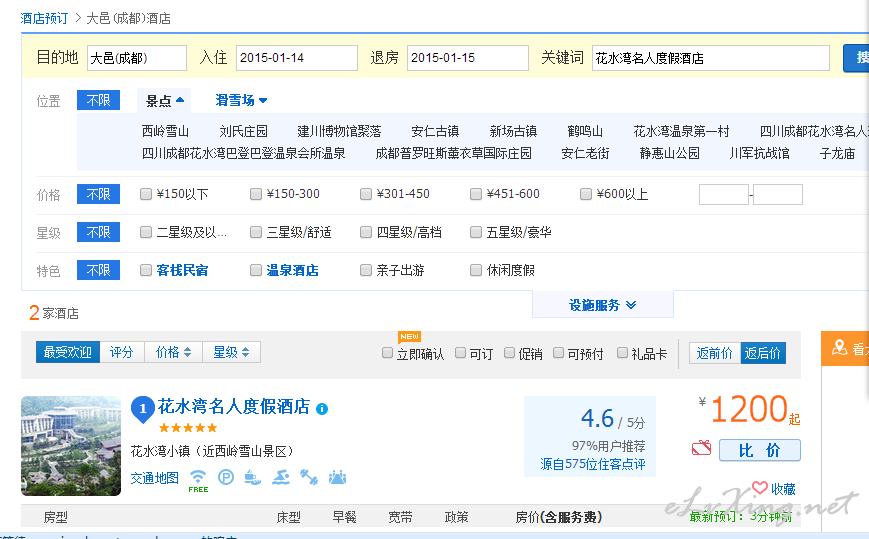Screen dimensions: 869x539
Task: Click the parking amenity icon
Action: pos(226,478)
